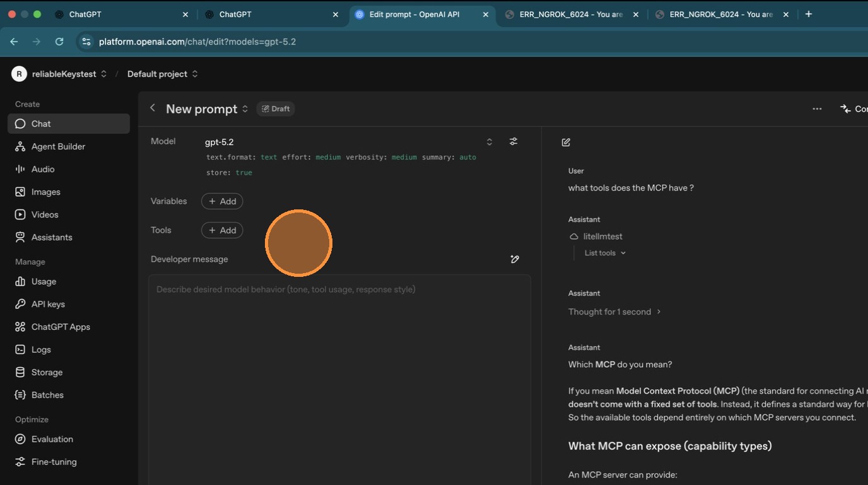Switch to second ERR_NGROK_6024 tab
The width and height of the screenshot is (868, 485).
pos(722,14)
